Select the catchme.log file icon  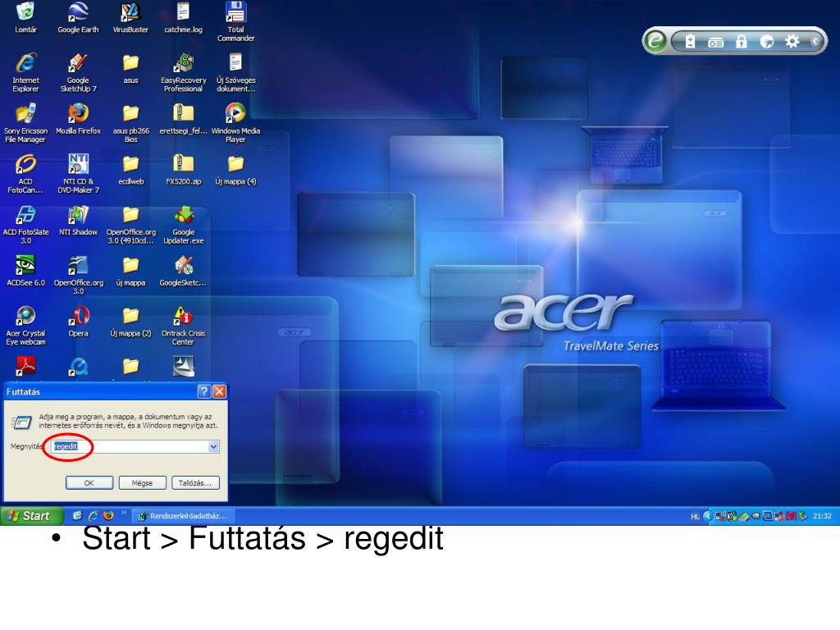coord(183,17)
